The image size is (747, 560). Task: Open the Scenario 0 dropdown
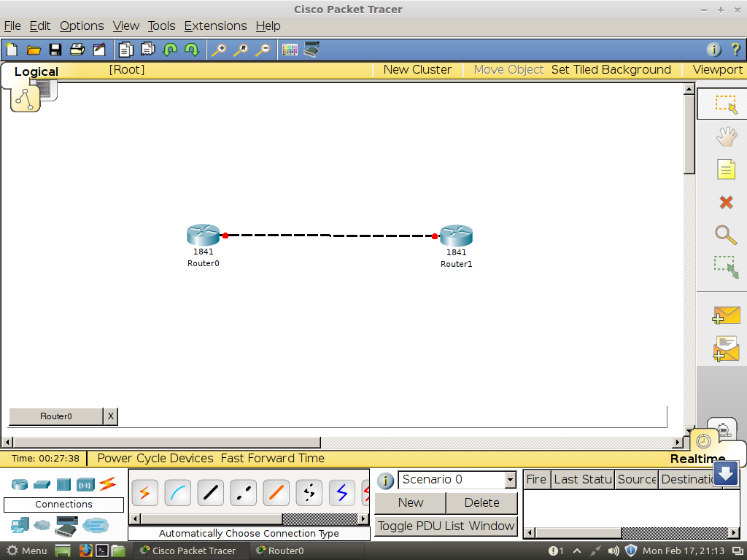510,480
